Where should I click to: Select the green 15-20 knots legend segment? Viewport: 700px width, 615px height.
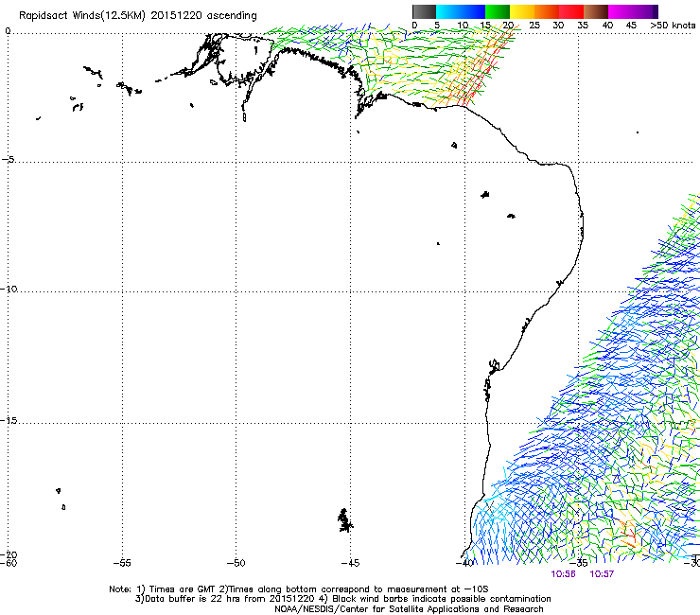pyautogui.click(x=498, y=11)
